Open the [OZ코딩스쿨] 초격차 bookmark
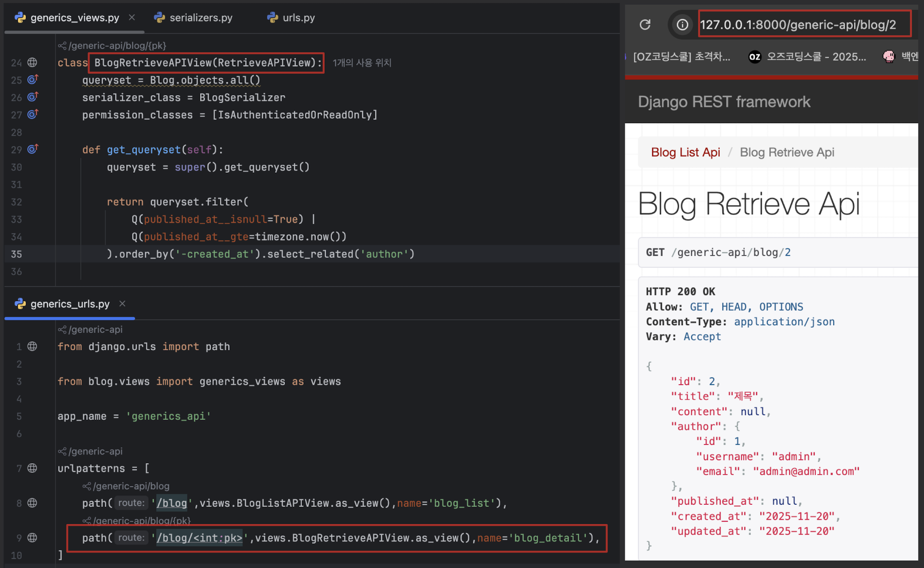 point(681,57)
